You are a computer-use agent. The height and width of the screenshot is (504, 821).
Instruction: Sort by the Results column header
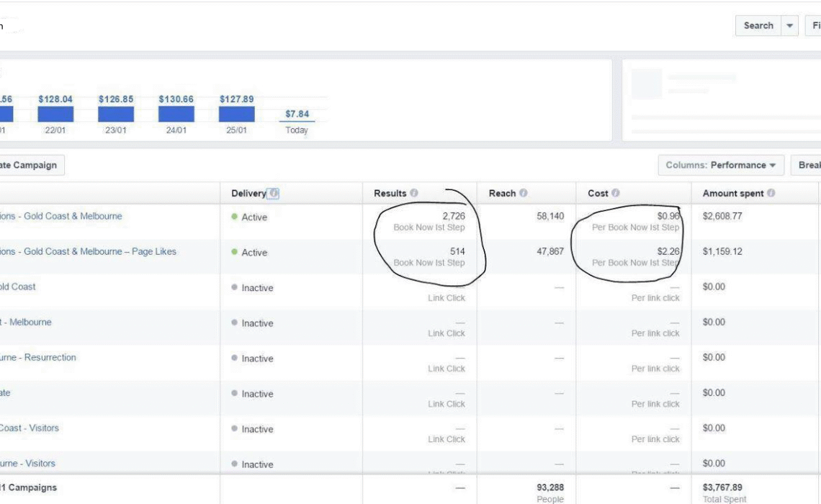tap(390, 194)
